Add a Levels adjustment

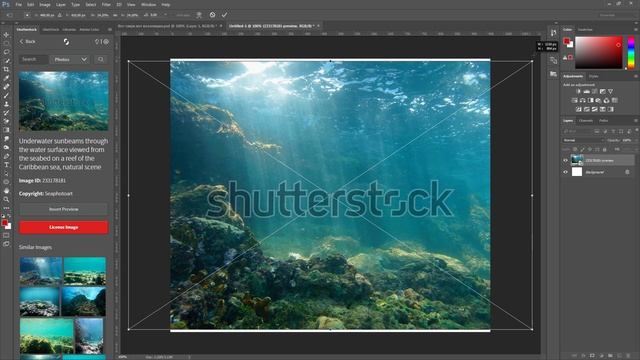tap(587, 91)
